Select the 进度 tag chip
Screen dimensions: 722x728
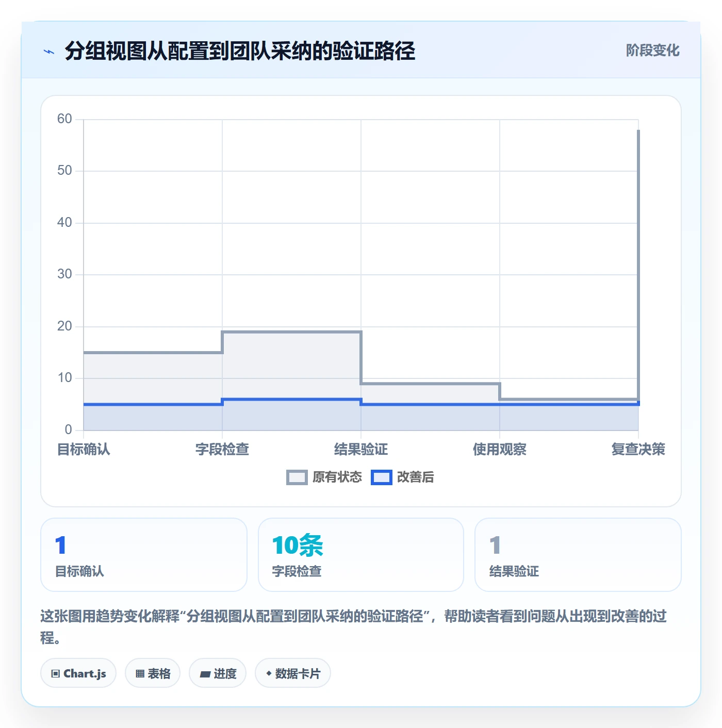pos(218,673)
